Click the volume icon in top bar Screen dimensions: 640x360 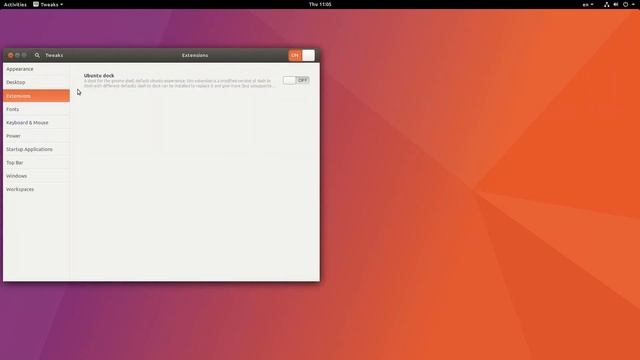[x=616, y=4]
